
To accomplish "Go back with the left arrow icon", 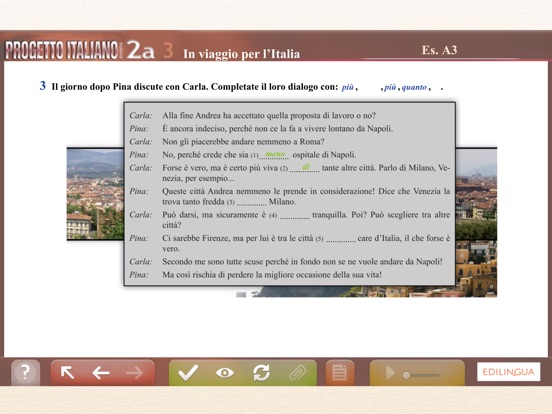I will click(101, 372).
